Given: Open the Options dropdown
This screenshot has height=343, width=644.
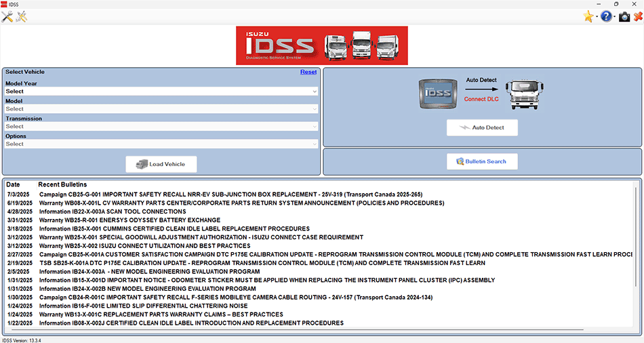Looking at the screenshot, I should (161, 144).
